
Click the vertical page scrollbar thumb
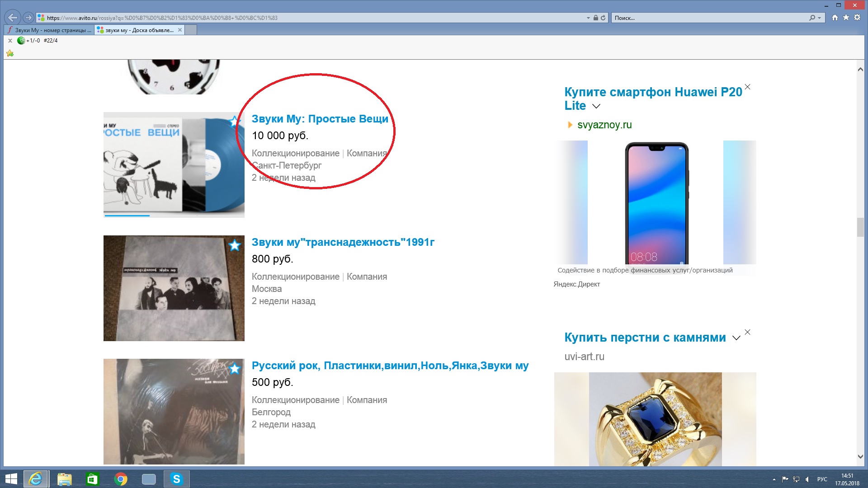[x=860, y=227]
